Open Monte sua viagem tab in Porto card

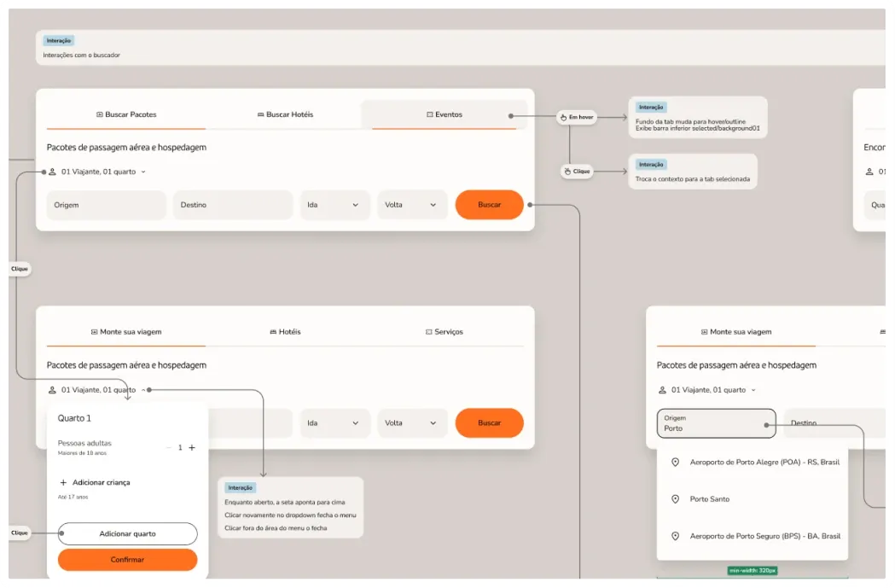(x=736, y=332)
